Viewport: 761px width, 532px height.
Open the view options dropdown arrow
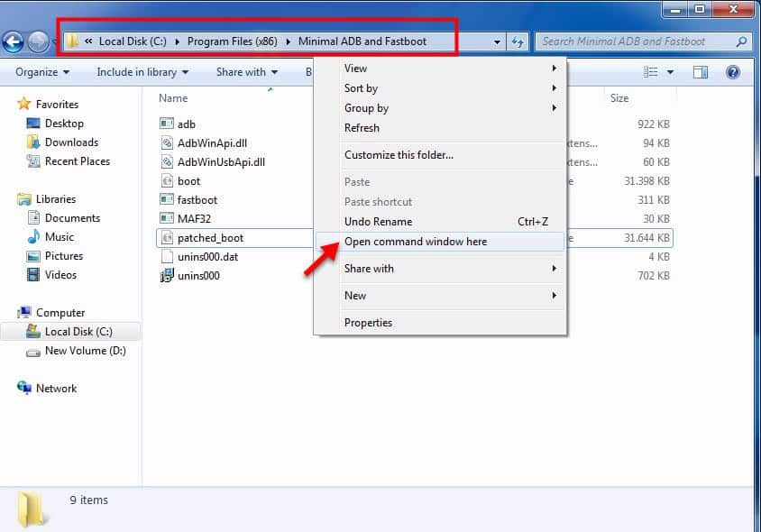click(670, 72)
